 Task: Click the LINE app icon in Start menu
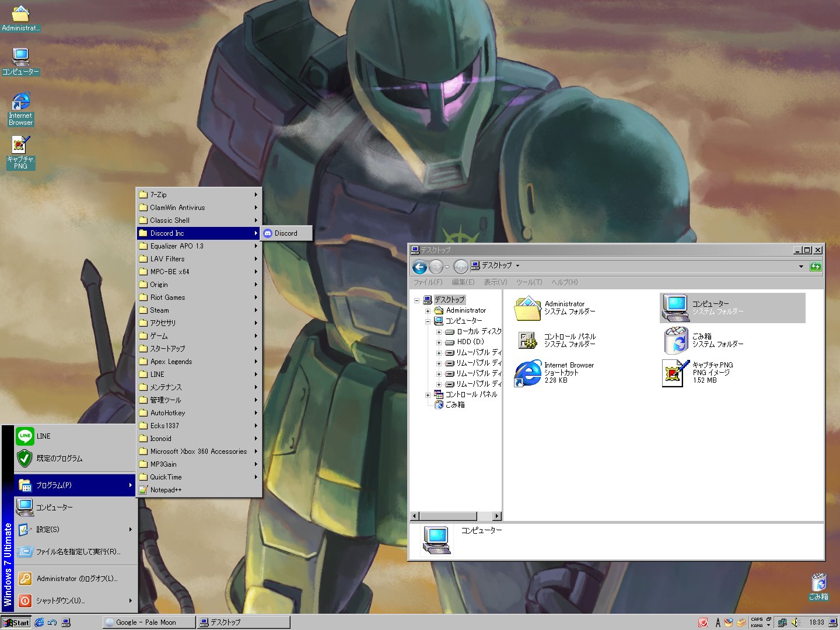25,436
